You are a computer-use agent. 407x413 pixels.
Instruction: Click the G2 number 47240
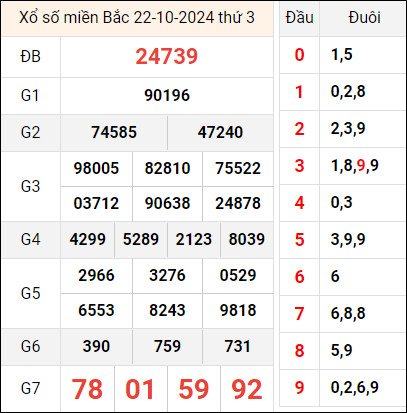click(x=220, y=132)
